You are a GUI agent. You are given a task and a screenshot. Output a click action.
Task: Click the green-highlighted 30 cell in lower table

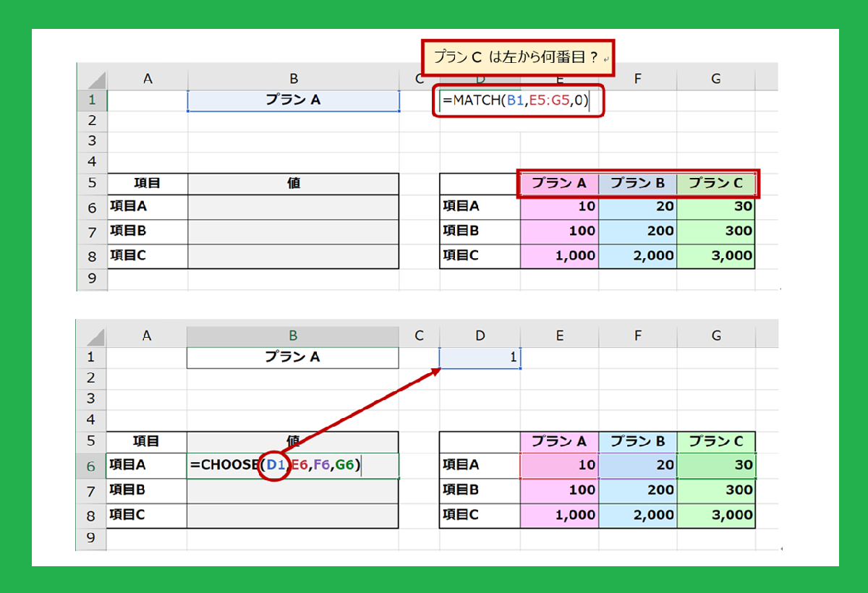(x=716, y=466)
